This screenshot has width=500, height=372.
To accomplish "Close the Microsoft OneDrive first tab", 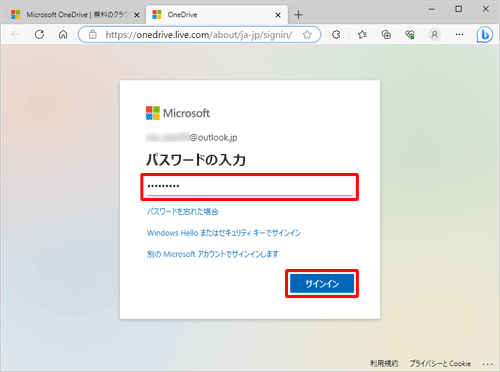I will click(x=136, y=15).
